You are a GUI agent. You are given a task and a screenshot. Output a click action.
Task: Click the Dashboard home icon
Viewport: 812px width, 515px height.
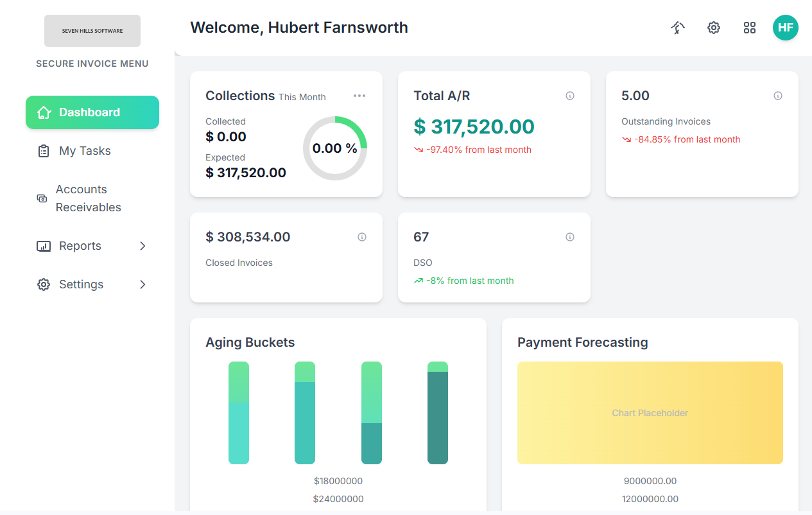click(44, 112)
